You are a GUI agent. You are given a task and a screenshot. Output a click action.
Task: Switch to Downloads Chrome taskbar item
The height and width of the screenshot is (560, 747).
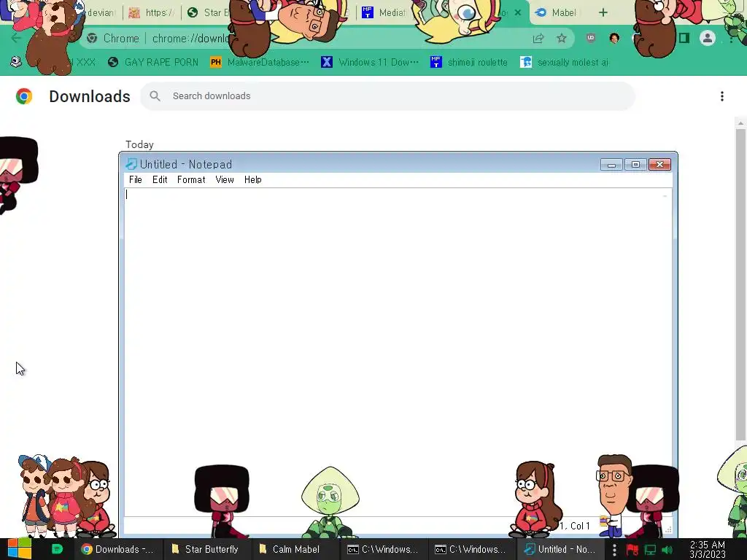click(117, 549)
